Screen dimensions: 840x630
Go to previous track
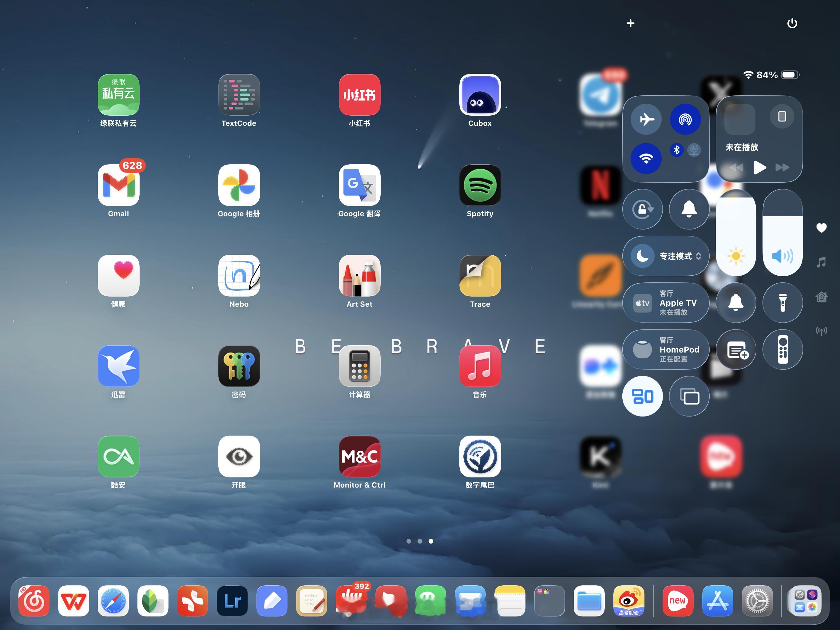[x=736, y=168]
